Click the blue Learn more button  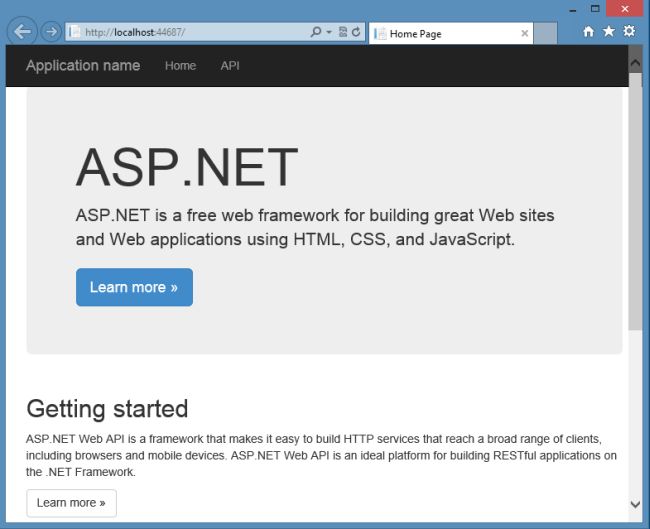134,287
